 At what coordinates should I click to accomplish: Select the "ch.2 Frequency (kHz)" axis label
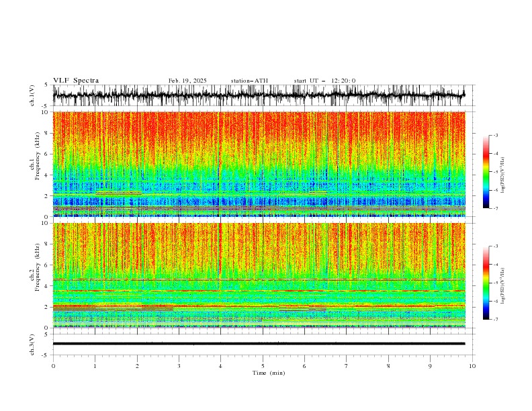[35, 267]
